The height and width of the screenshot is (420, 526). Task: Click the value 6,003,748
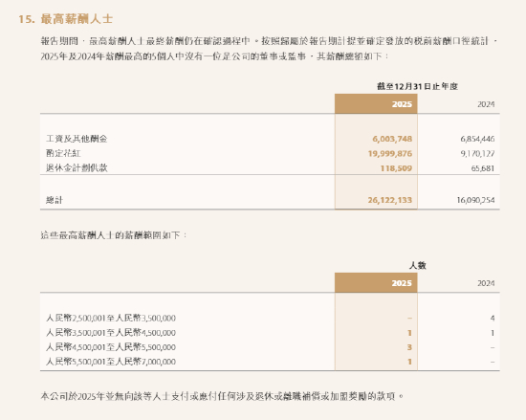(392, 139)
